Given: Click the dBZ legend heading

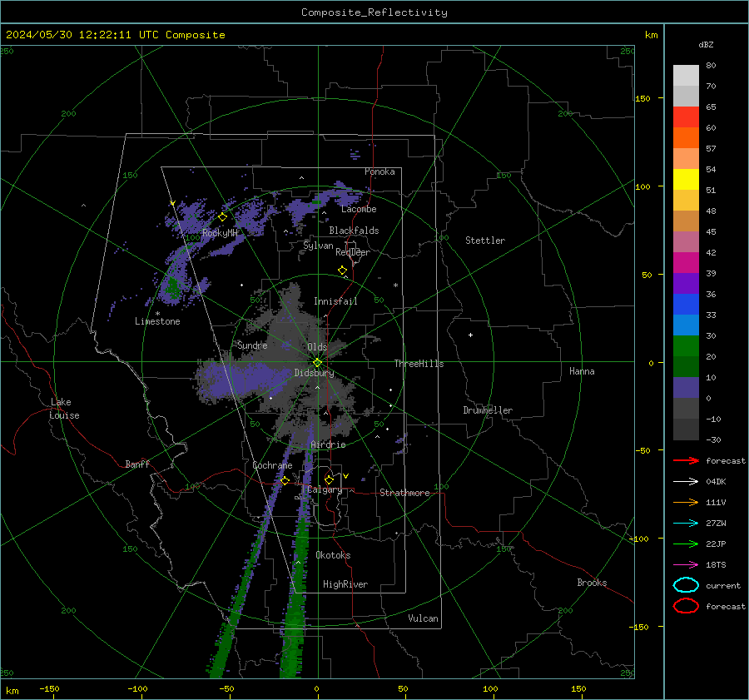Looking at the screenshot, I should [706, 44].
